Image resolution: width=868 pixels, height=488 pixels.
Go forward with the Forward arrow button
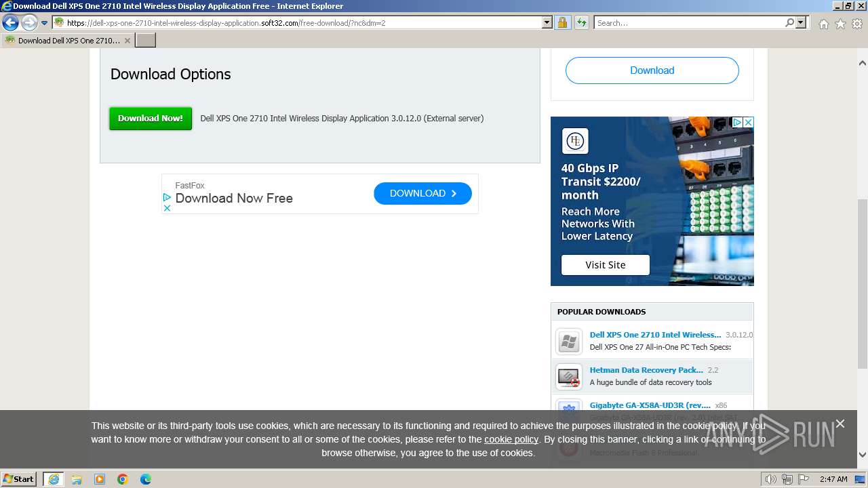pos(29,23)
